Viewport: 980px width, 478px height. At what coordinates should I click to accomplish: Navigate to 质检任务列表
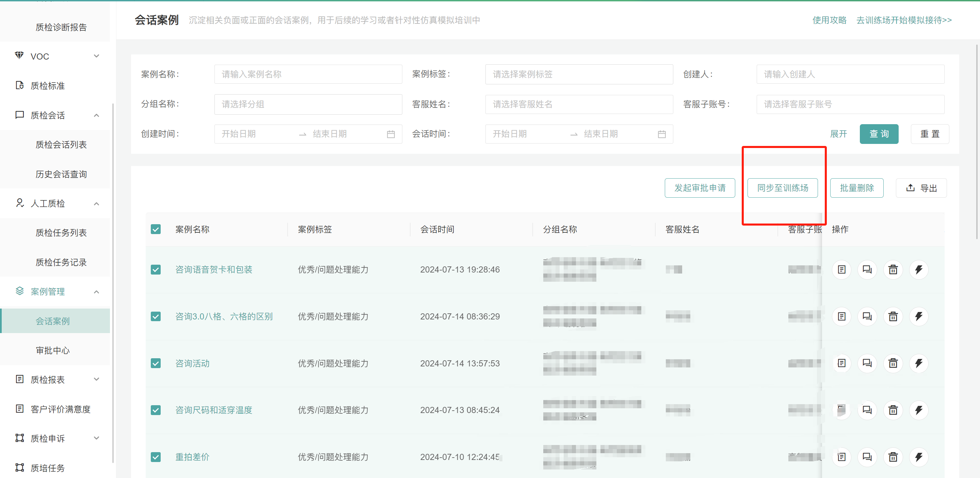coord(61,233)
